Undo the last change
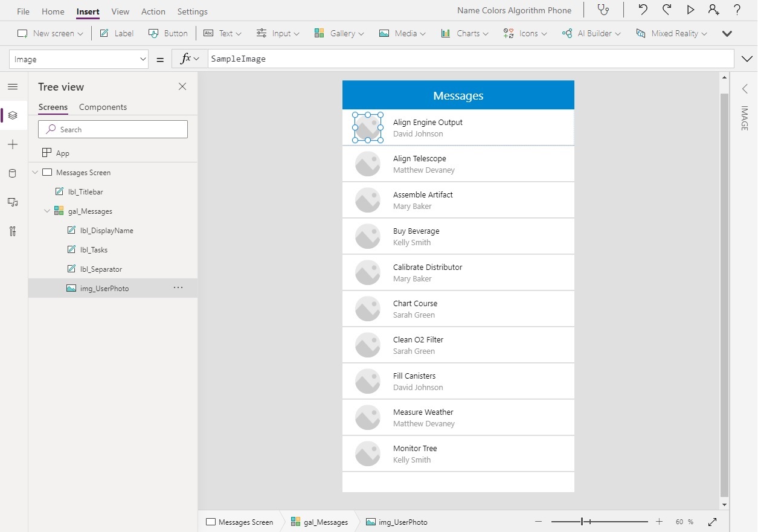This screenshot has width=758, height=532. pyautogui.click(x=643, y=10)
